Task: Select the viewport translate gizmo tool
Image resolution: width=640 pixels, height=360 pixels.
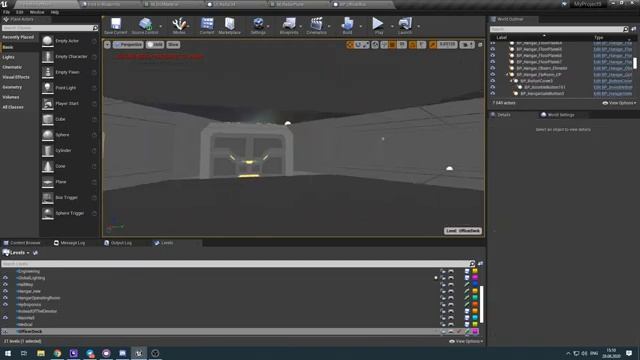Action: point(350,44)
